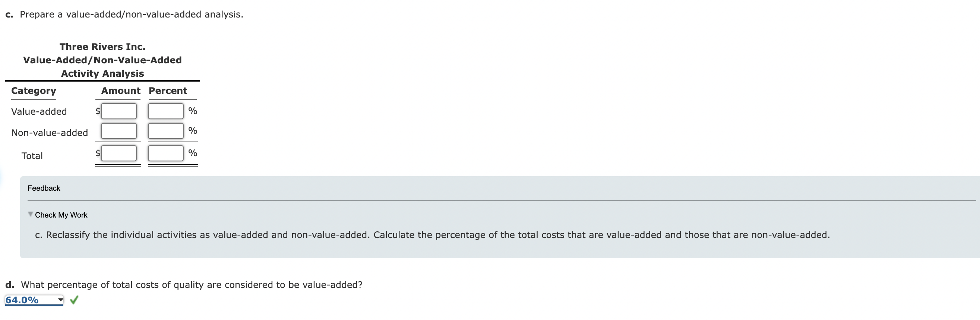Screen dimensions: 980x320
Task: Click the Three Rivers Inc. table title
Action: 102,47
